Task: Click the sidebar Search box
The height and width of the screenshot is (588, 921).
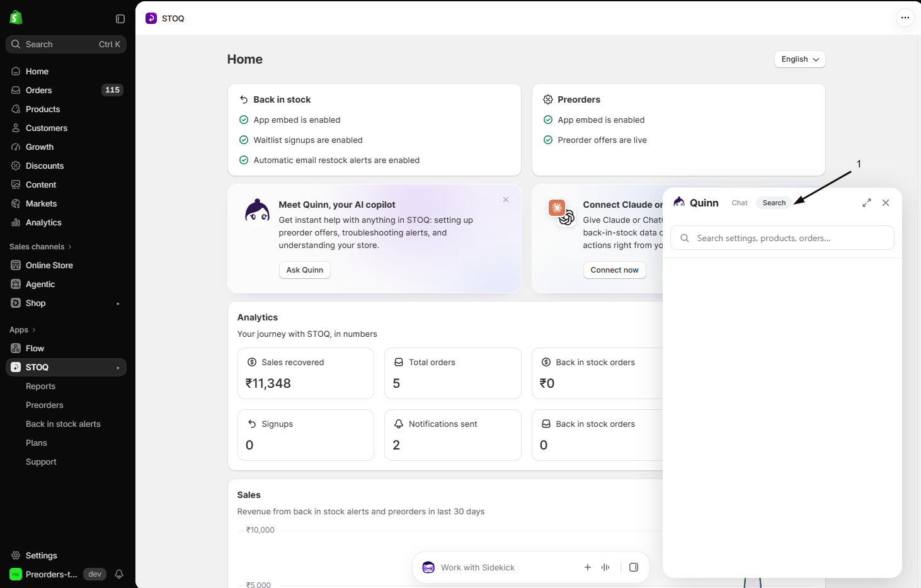Action: tap(66, 44)
